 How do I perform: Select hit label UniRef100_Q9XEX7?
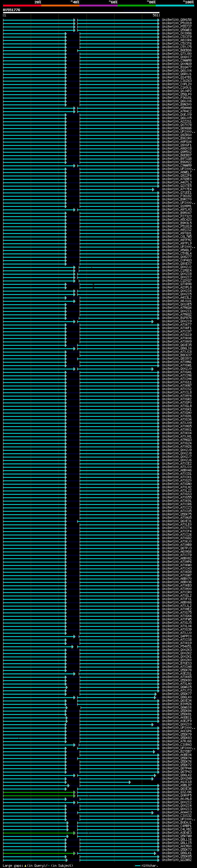(177, 264)
